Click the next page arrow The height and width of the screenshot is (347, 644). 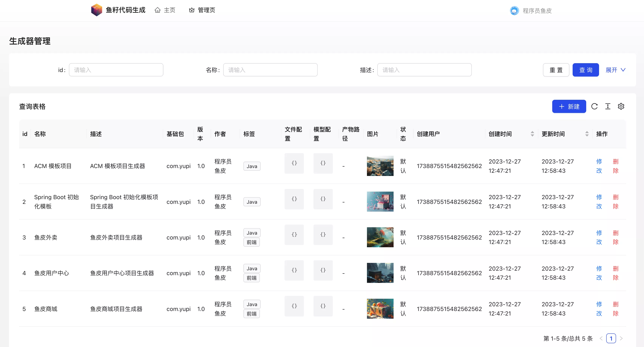point(621,339)
